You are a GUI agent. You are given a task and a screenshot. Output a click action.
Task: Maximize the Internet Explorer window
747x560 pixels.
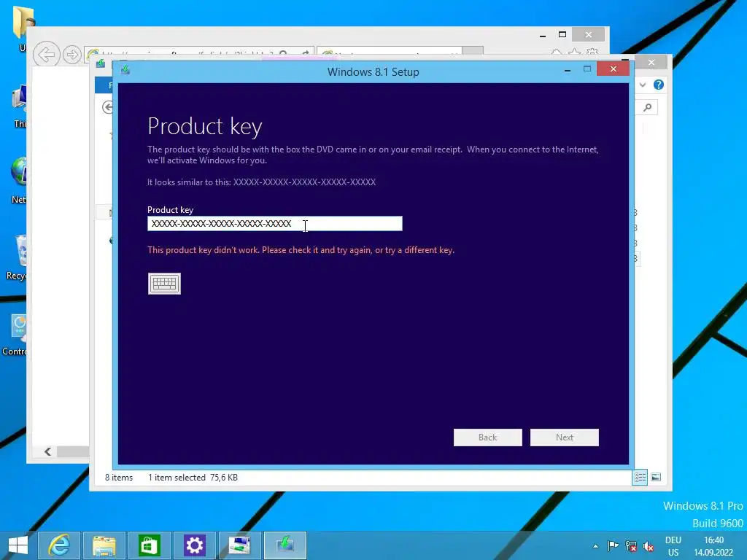(x=562, y=34)
